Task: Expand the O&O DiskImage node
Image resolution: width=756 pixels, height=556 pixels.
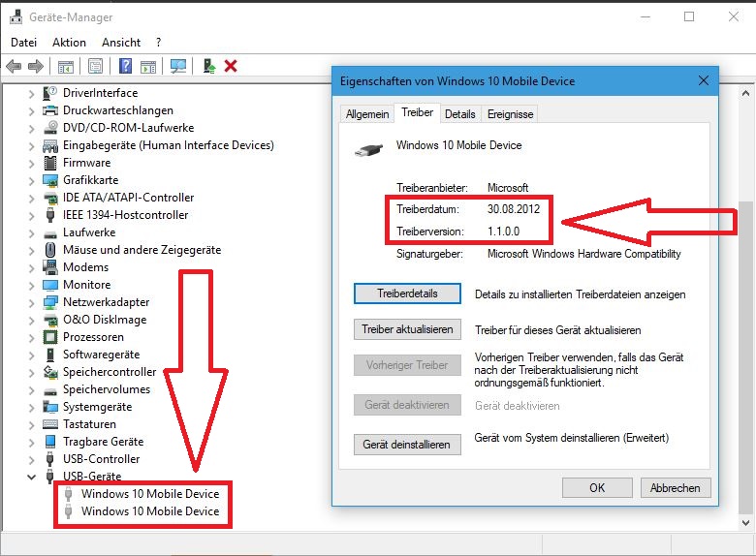Action: pyautogui.click(x=31, y=321)
